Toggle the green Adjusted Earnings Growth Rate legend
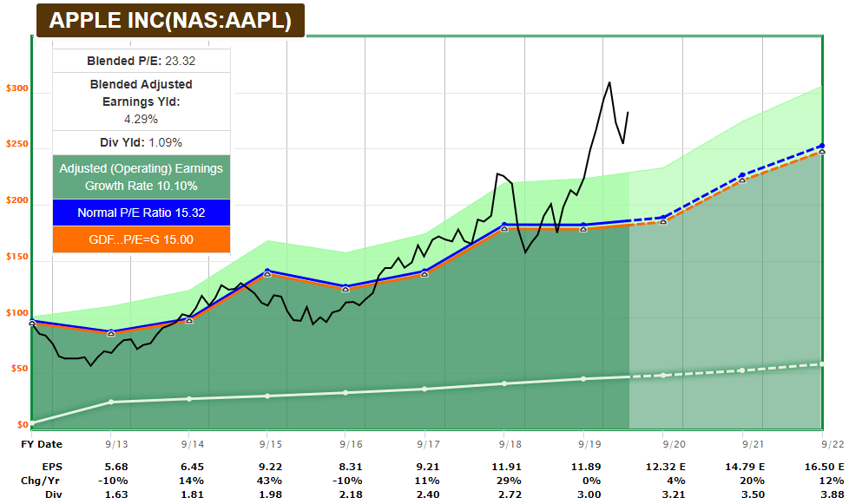 point(141,177)
